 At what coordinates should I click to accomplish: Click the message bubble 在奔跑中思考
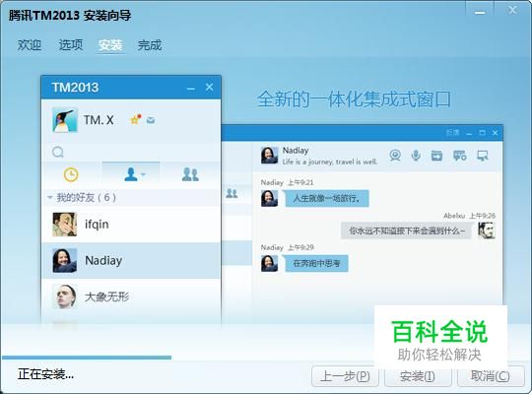(316, 263)
